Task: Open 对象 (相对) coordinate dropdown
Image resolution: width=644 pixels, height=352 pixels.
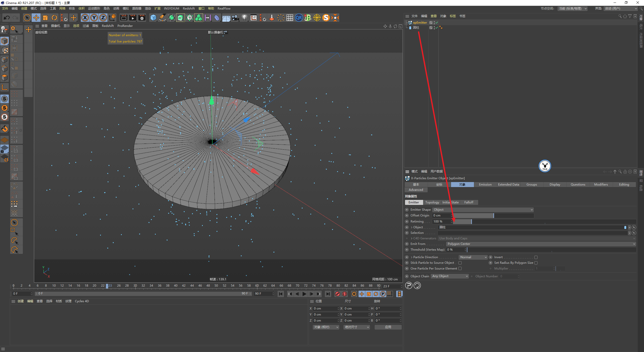Action: (326, 327)
